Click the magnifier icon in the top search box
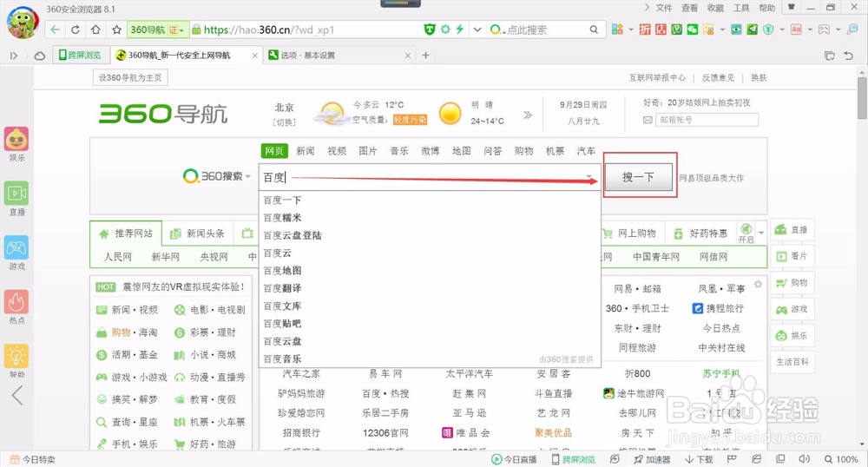The width and height of the screenshot is (868, 467). pos(594,30)
